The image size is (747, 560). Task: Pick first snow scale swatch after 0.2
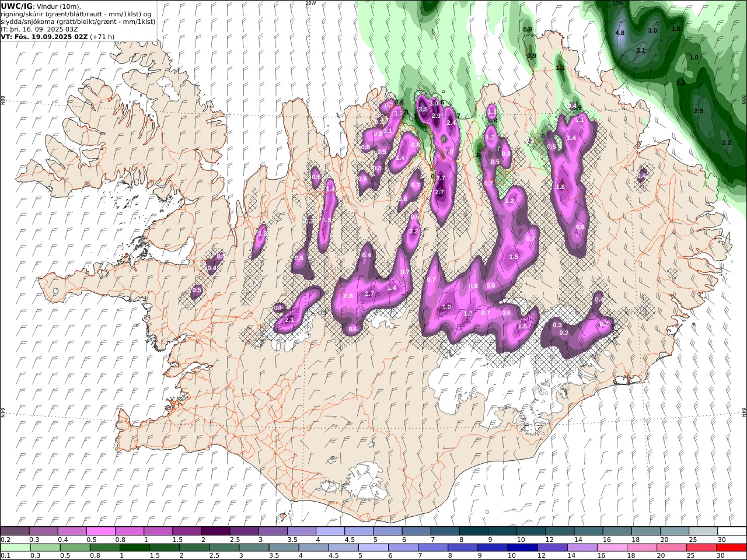(x=15, y=531)
